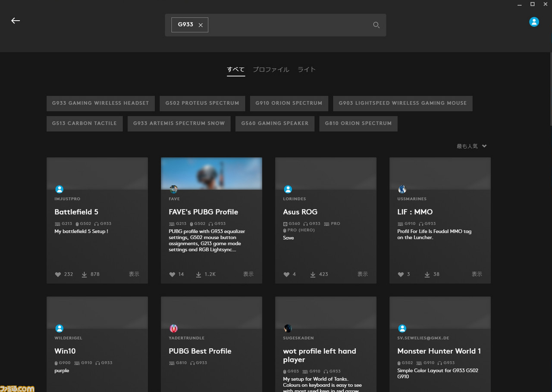
Task: Like FAVE's PUBG Profile heart icon
Action: pyautogui.click(x=172, y=274)
